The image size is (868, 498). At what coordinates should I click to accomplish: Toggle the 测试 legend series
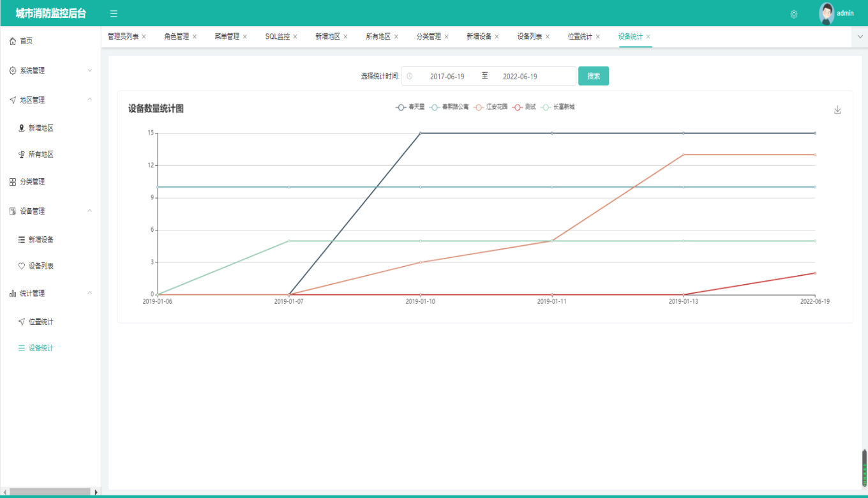[x=524, y=107]
